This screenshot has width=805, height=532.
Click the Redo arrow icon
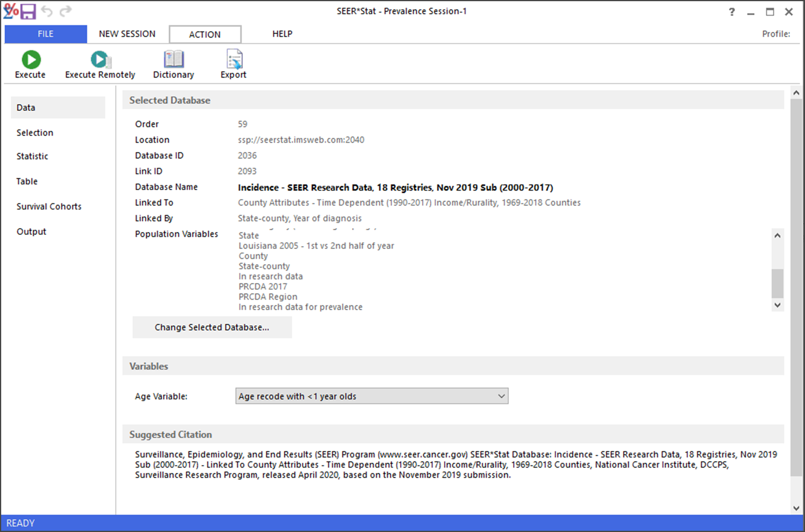66,11
